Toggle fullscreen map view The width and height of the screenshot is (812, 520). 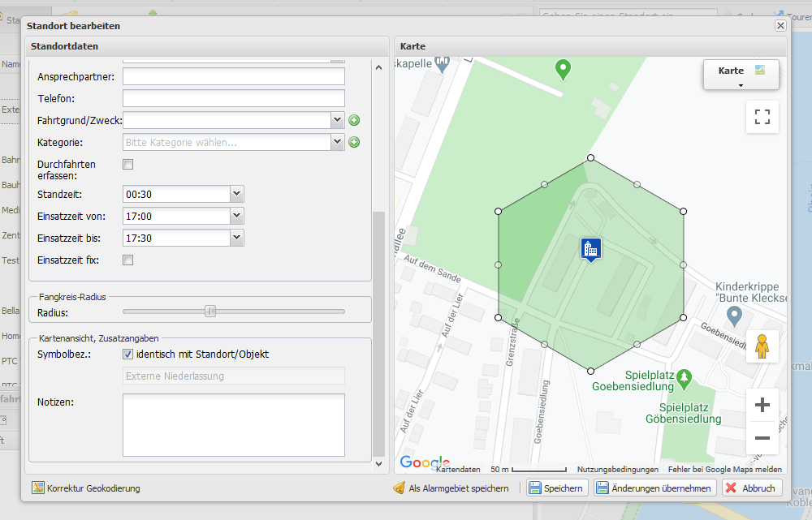(x=762, y=116)
